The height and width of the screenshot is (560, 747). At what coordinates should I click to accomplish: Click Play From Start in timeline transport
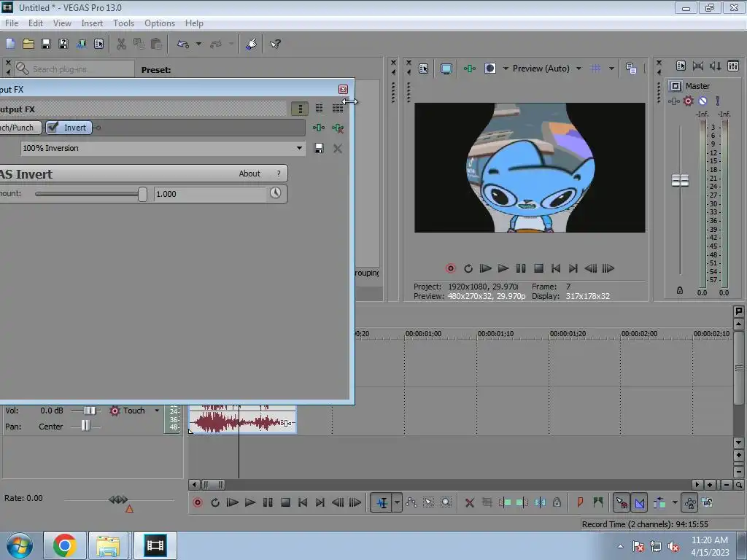(x=233, y=502)
